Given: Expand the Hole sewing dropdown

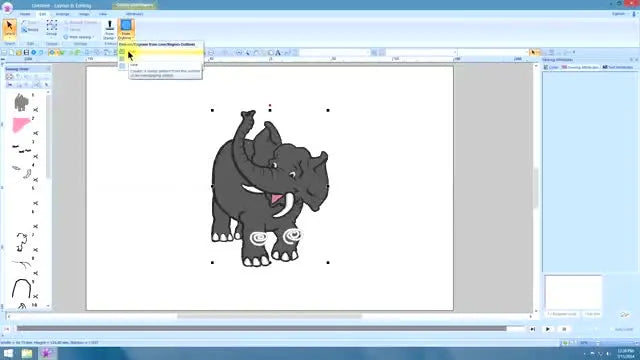Looking at the screenshot, I should [x=79, y=37].
